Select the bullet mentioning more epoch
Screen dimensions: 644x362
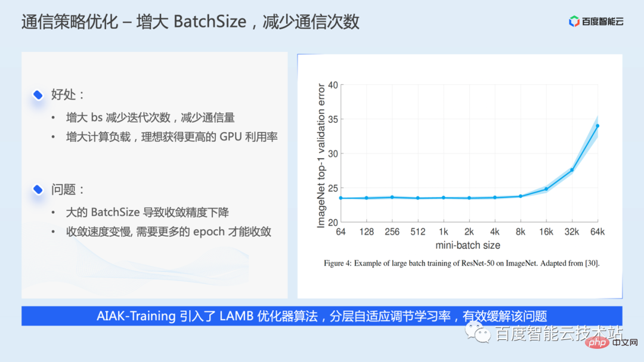(168, 231)
